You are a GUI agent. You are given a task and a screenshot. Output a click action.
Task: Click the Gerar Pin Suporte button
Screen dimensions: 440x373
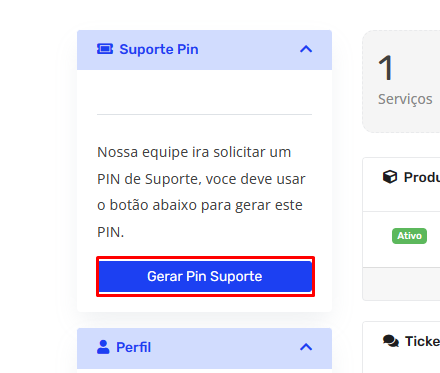point(205,276)
